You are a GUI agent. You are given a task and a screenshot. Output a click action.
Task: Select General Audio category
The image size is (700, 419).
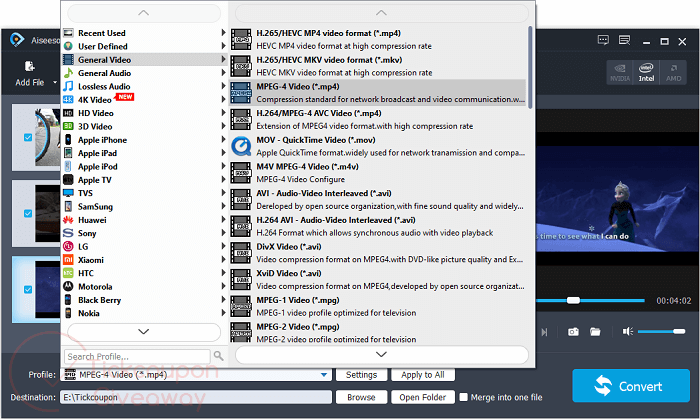coord(144,73)
